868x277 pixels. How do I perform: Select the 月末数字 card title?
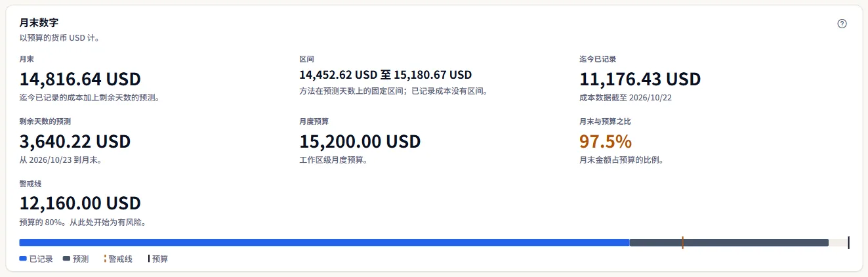[x=39, y=23]
